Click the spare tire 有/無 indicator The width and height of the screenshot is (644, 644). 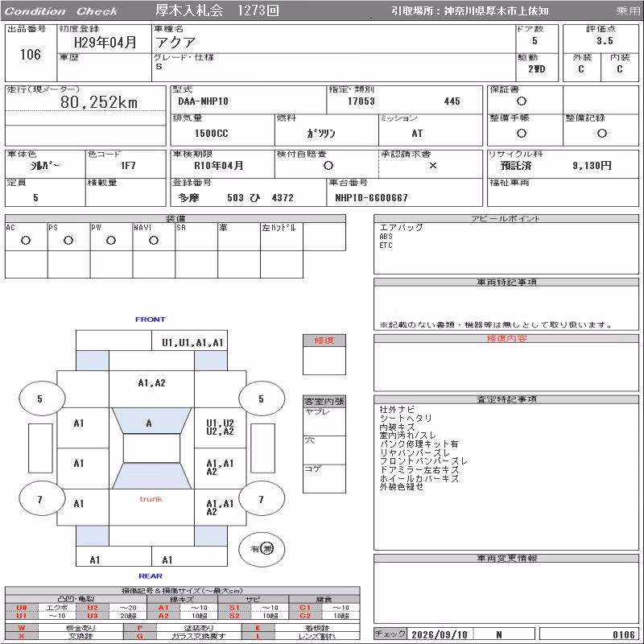pos(262,549)
